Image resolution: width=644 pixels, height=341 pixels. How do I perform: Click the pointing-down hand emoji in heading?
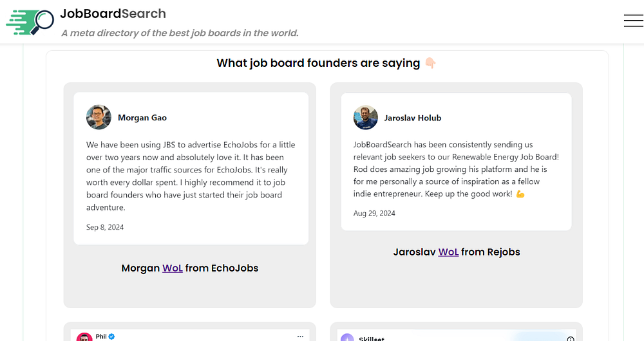[x=430, y=63]
